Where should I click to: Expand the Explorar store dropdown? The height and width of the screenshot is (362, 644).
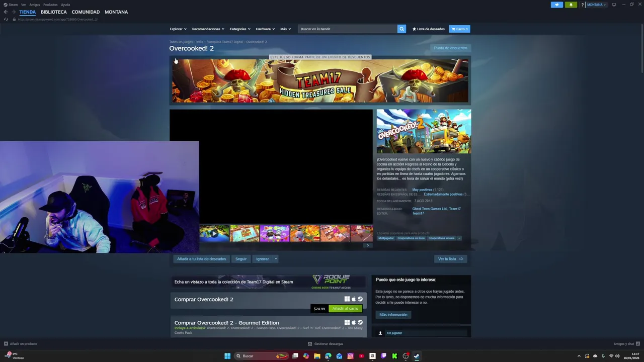tap(178, 29)
